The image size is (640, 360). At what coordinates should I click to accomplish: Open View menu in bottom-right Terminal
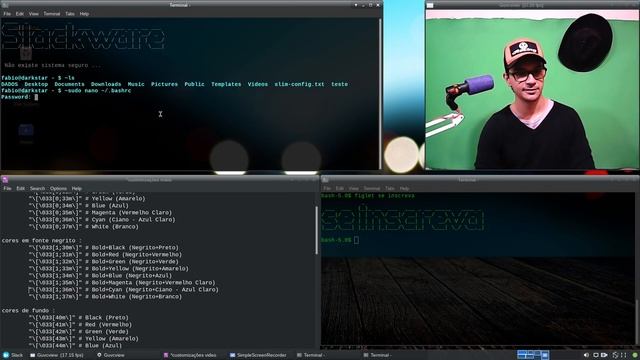point(353,189)
